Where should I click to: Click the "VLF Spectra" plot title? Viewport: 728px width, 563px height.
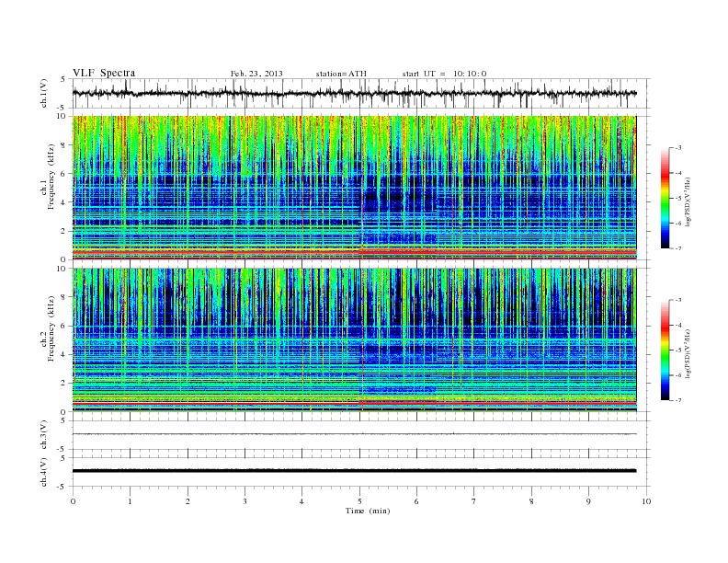pos(104,73)
